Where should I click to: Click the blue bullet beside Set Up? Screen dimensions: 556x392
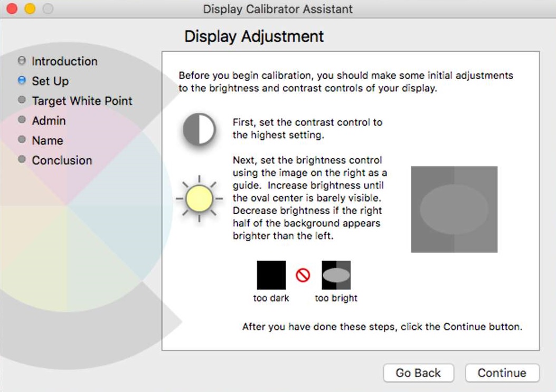[x=22, y=80]
